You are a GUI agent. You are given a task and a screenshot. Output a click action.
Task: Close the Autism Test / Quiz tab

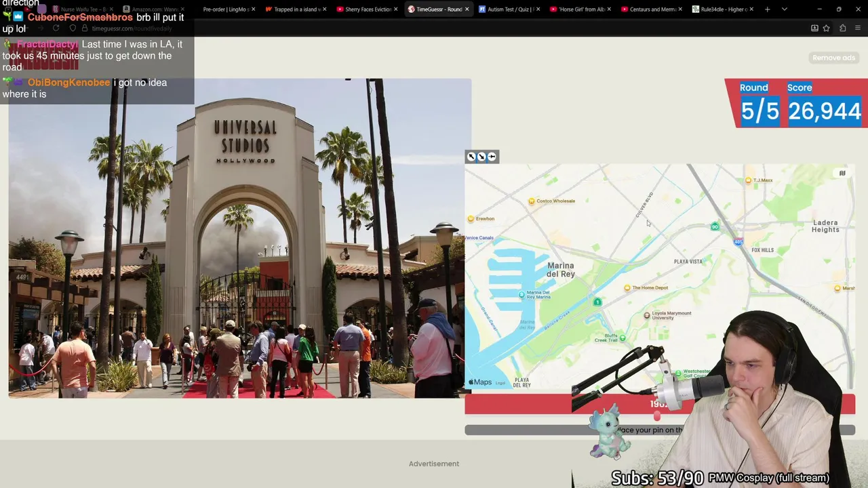click(x=538, y=9)
